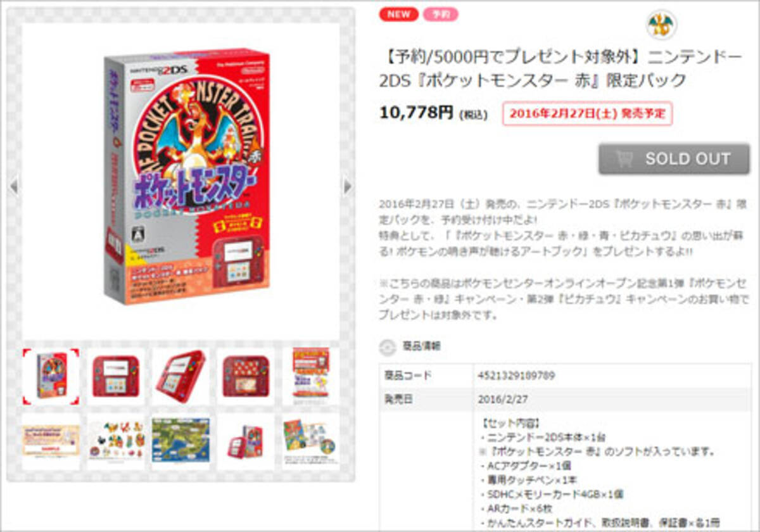Click the release date 発売予定 label
This screenshot has width=760, height=532.
pyautogui.click(x=587, y=114)
